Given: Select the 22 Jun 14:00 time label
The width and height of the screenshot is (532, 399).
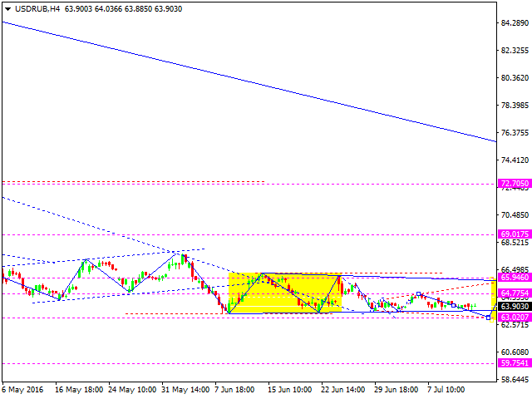Looking at the screenshot, I should click(x=343, y=390).
